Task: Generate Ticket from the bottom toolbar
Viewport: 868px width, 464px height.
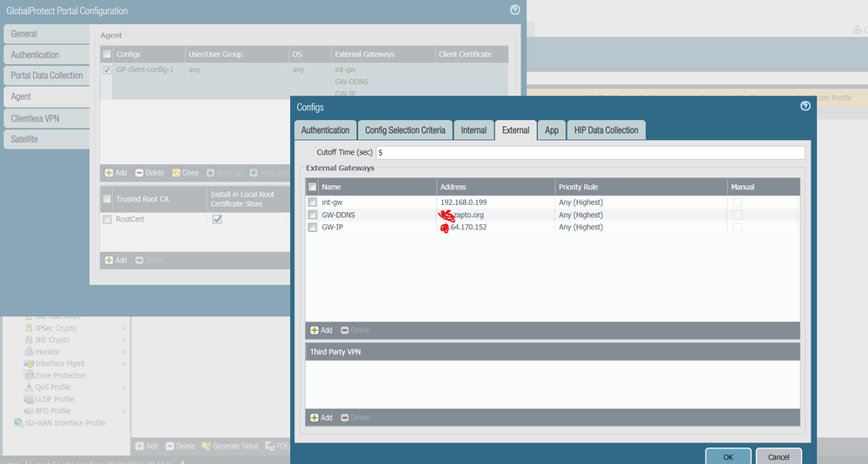Action: [x=230, y=446]
